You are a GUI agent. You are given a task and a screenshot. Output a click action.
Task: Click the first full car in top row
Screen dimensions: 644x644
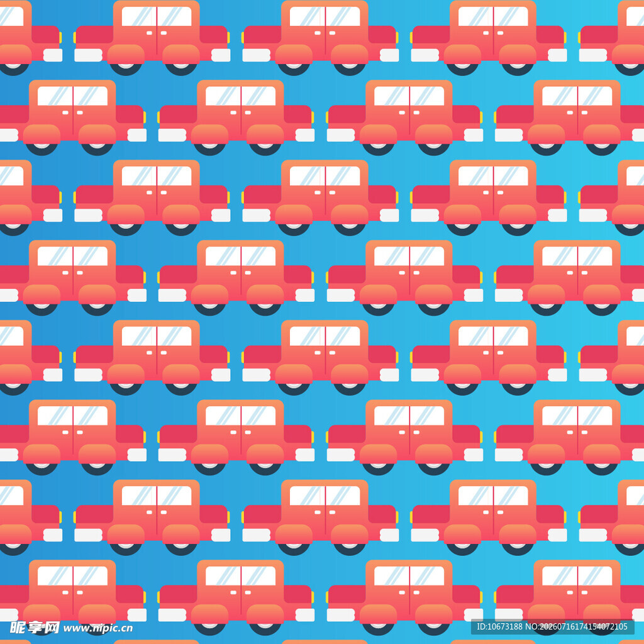[152, 38]
